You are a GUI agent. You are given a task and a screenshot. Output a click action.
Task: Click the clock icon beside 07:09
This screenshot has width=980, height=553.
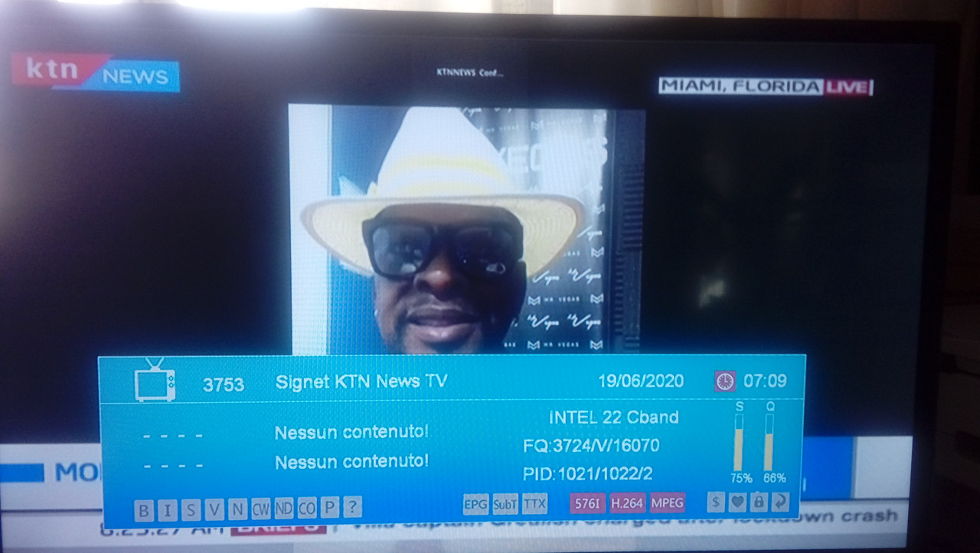724,381
